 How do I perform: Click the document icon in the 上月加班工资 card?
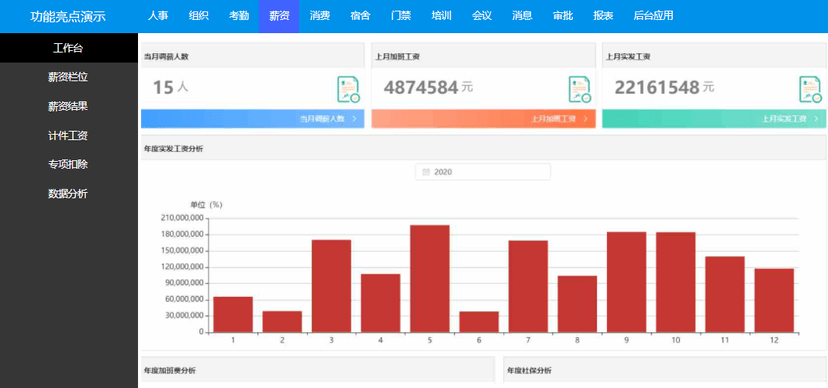(x=579, y=89)
